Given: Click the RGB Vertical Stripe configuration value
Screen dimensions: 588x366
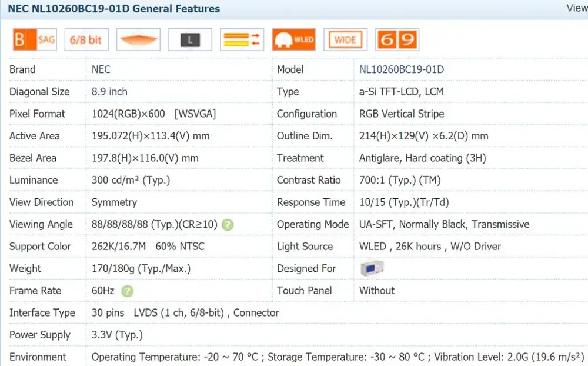Looking at the screenshot, I should (402, 114).
